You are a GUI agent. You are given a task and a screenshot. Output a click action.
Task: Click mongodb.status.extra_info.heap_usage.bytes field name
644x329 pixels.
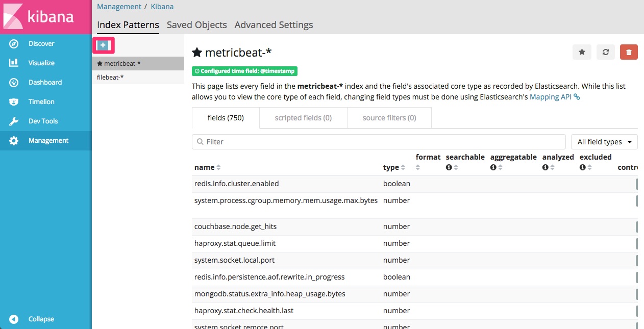270,294
